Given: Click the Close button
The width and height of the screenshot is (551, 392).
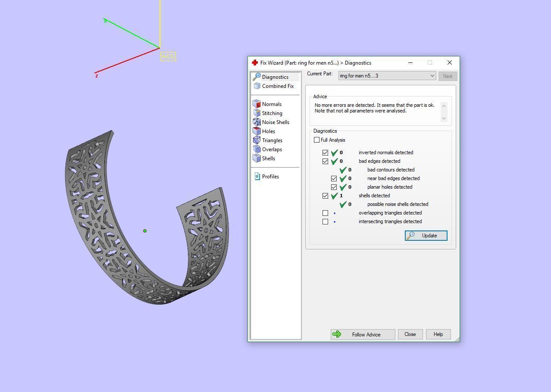Looking at the screenshot, I should (410, 334).
